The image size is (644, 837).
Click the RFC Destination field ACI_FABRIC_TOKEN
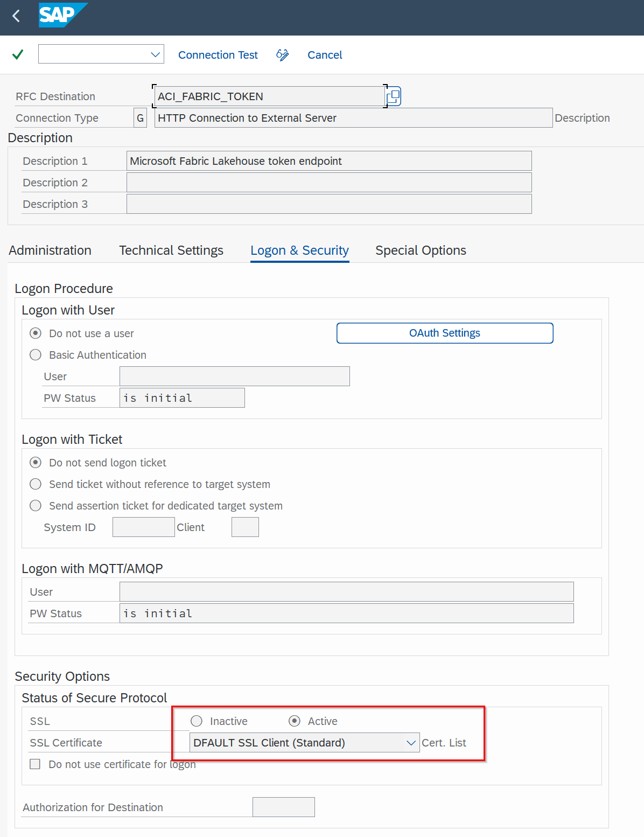[269, 96]
